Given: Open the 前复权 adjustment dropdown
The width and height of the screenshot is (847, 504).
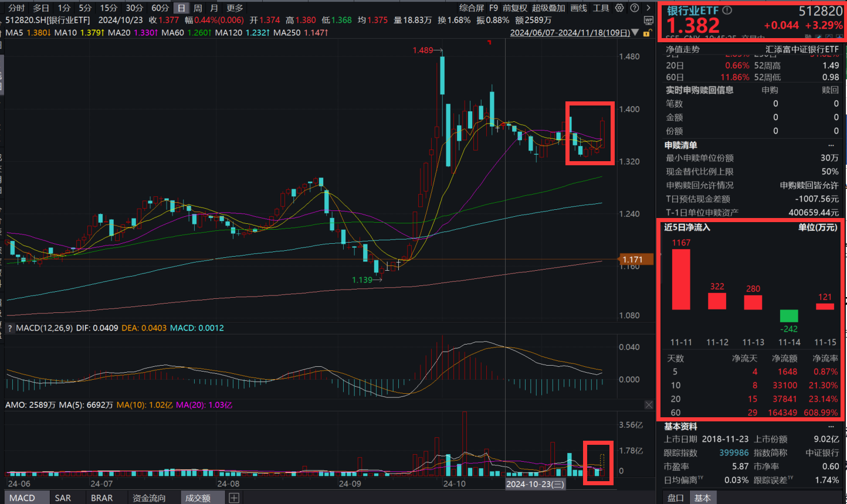Looking at the screenshot, I should pyautogui.click(x=515, y=8).
